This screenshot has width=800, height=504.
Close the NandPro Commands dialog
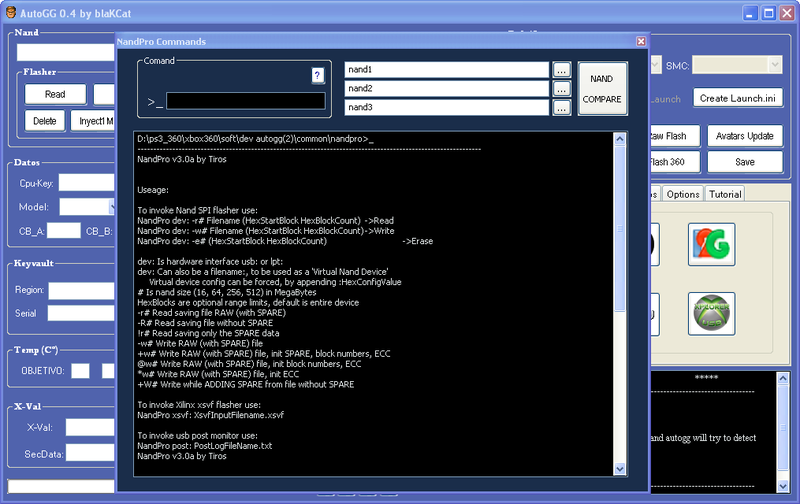[641, 41]
